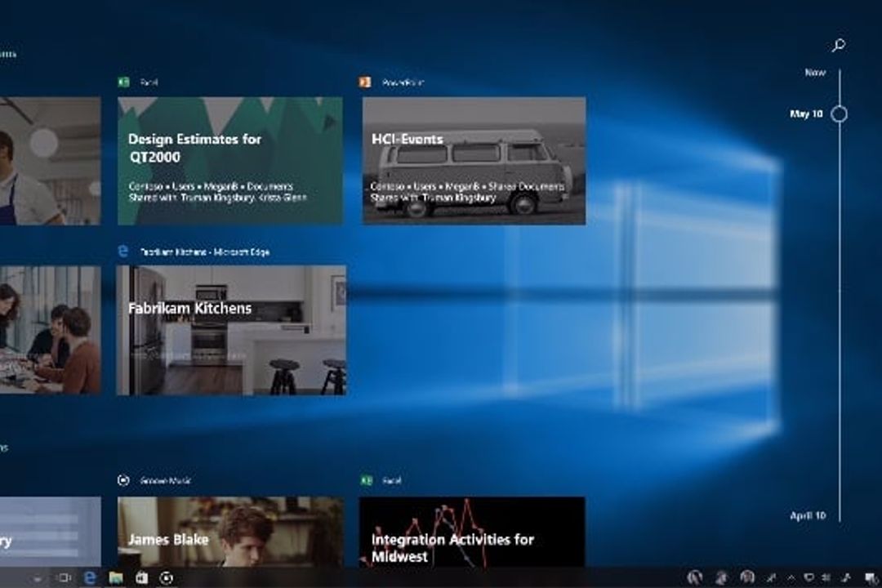Screen dimensions: 882x588
Task: Move to the May 10 timeline handle
Action: [840, 114]
